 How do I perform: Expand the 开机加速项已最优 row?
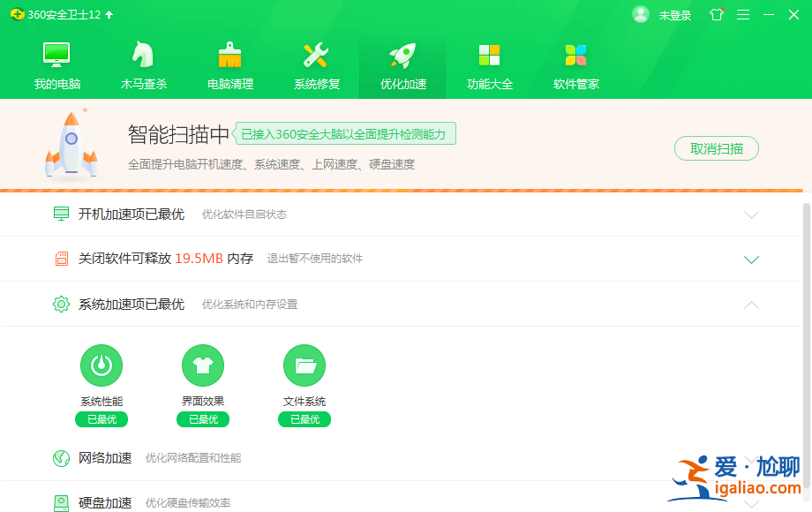point(751,214)
